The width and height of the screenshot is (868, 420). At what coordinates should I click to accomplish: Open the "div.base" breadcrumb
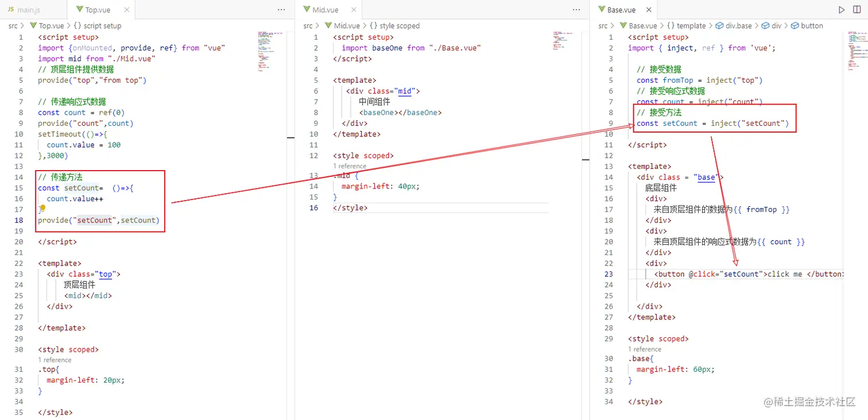click(x=734, y=26)
